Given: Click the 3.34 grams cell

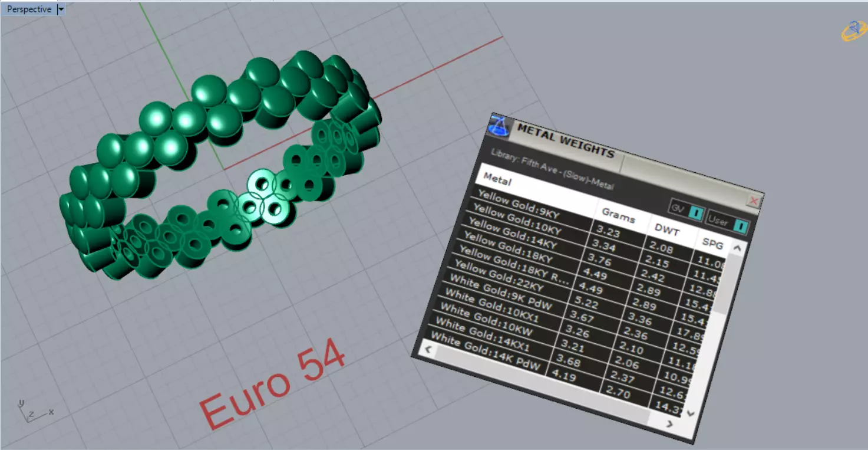Looking at the screenshot, I should tap(613, 248).
